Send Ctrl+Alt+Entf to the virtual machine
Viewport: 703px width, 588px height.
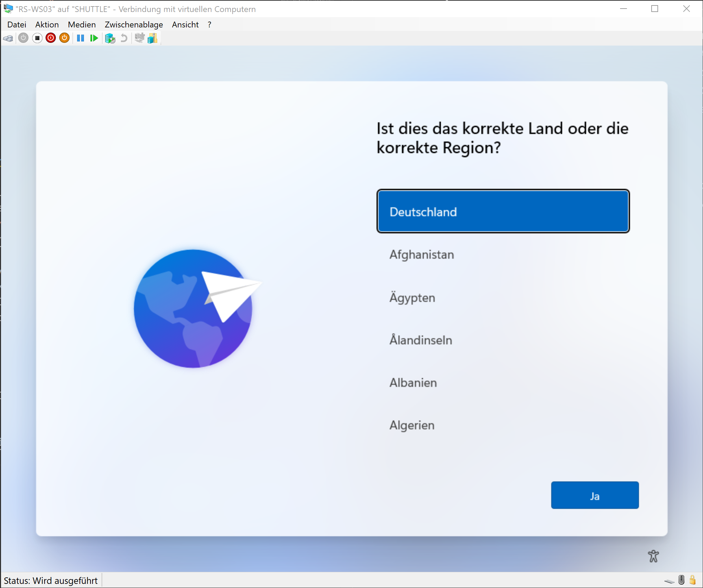tap(8, 38)
